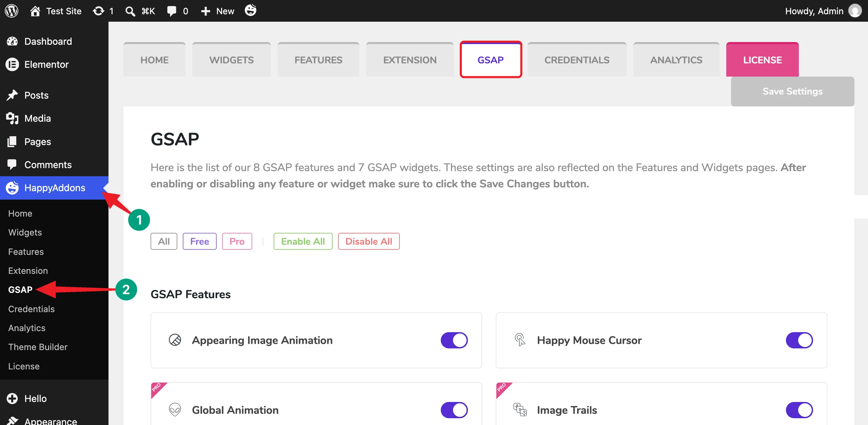
Task: Click the Admin avatar icon
Action: [x=855, y=11]
